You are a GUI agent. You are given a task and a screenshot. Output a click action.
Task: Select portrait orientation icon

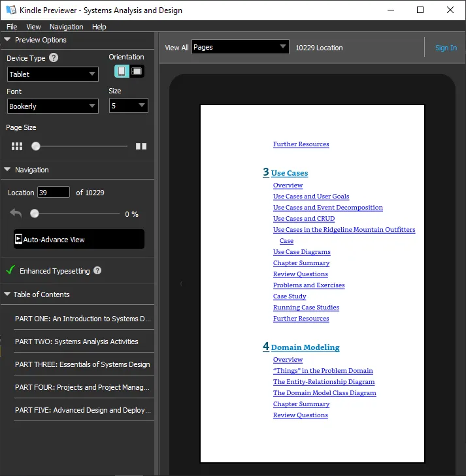pos(122,71)
